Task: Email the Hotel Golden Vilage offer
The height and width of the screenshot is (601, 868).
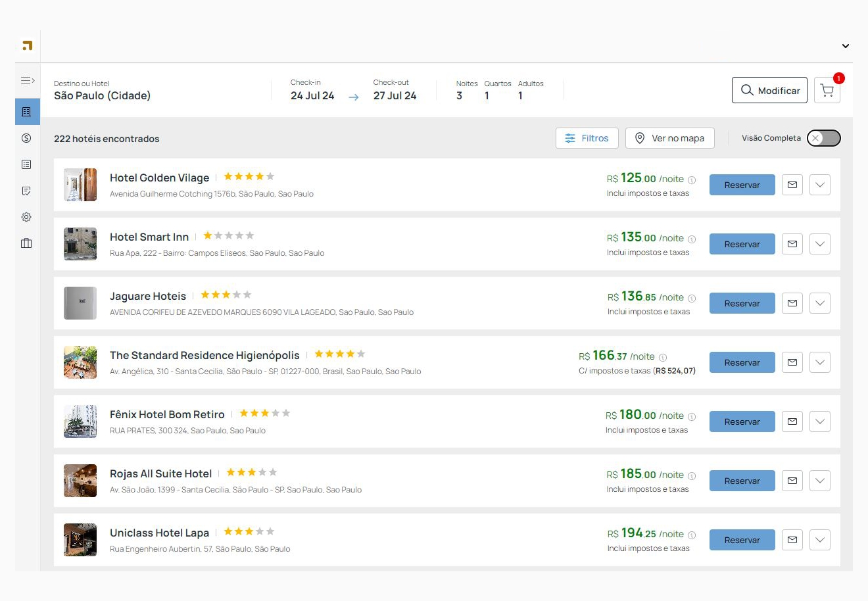Action: pyautogui.click(x=792, y=185)
